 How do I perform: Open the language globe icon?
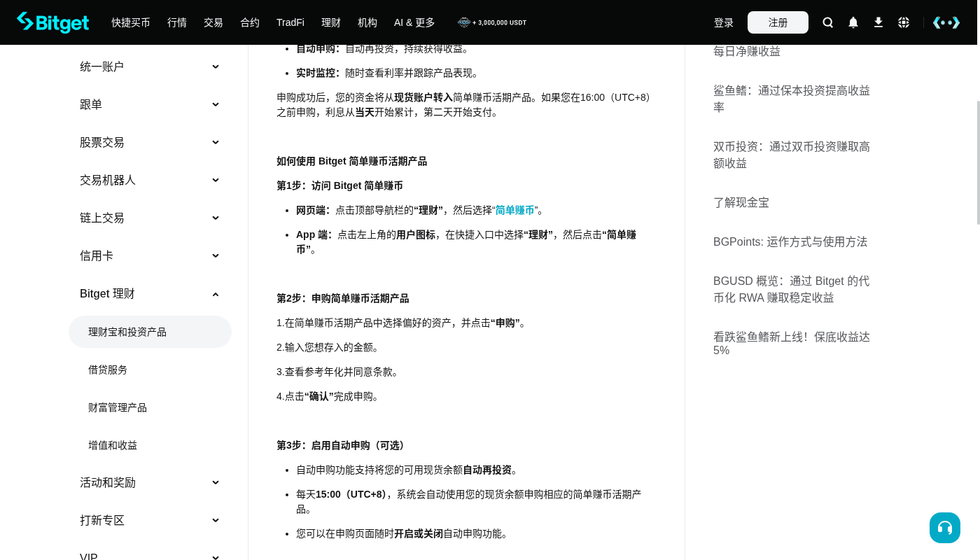pos(904,22)
